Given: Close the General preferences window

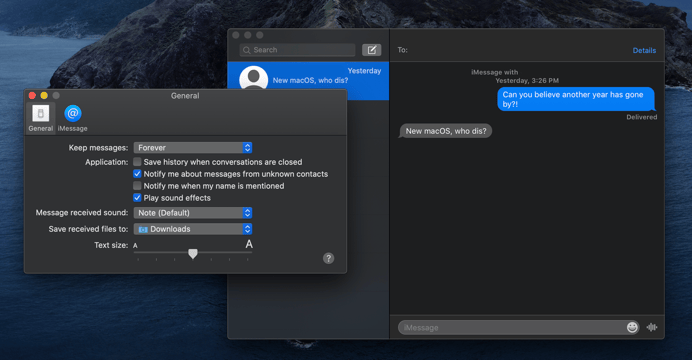Looking at the screenshot, I should point(32,96).
